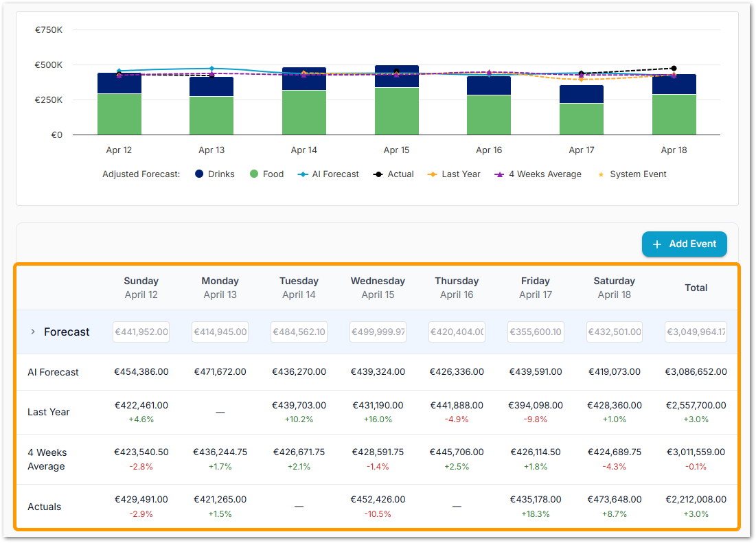
Task: Click the Actual data point on Apr 18
Action: click(x=674, y=69)
